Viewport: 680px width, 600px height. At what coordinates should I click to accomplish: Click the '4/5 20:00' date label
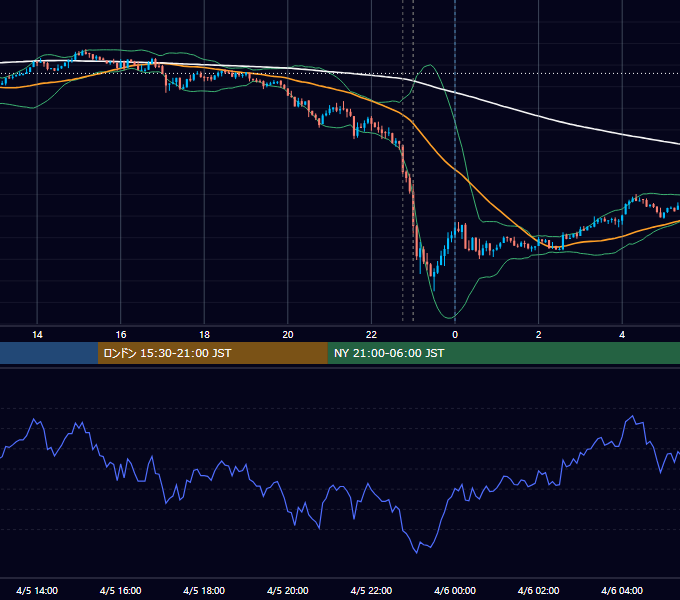point(288,590)
